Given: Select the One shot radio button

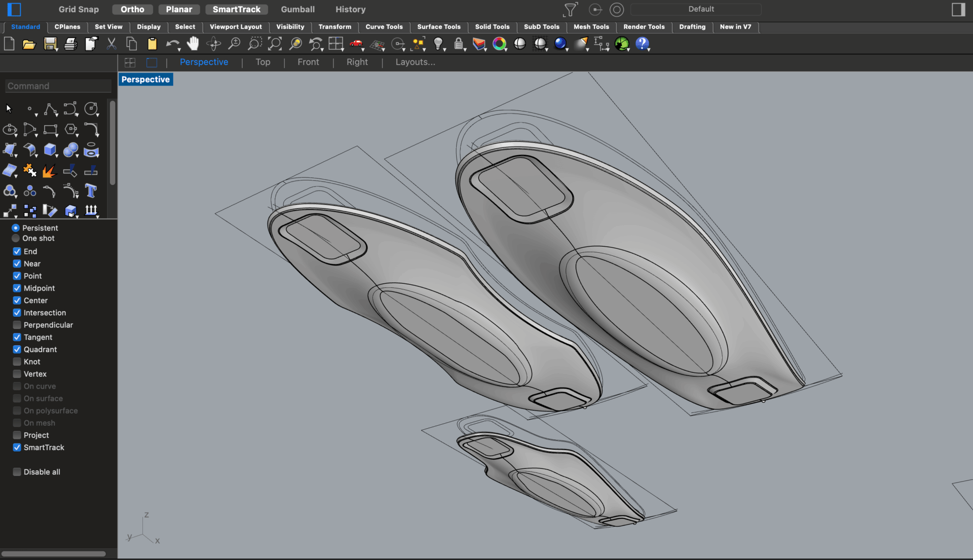Looking at the screenshot, I should click(16, 238).
